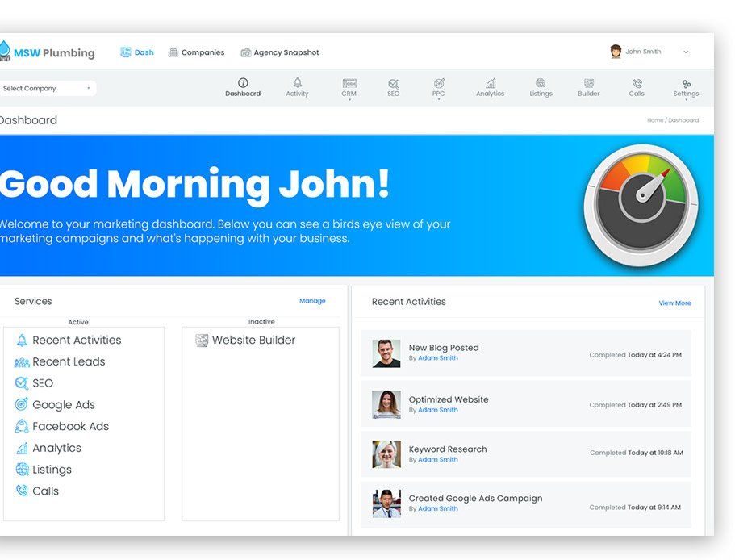Expand the CRM submenu arrow
The height and width of the screenshot is (560, 735).
(x=349, y=100)
